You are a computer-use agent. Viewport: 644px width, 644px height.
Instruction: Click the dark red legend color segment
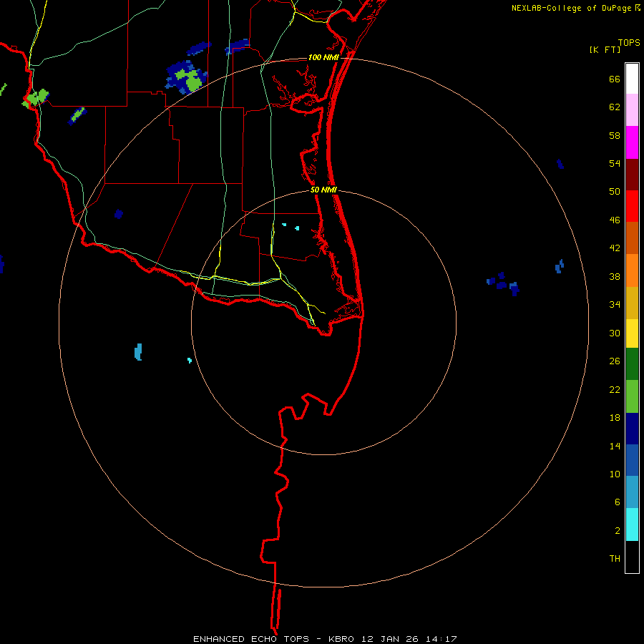click(632, 175)
